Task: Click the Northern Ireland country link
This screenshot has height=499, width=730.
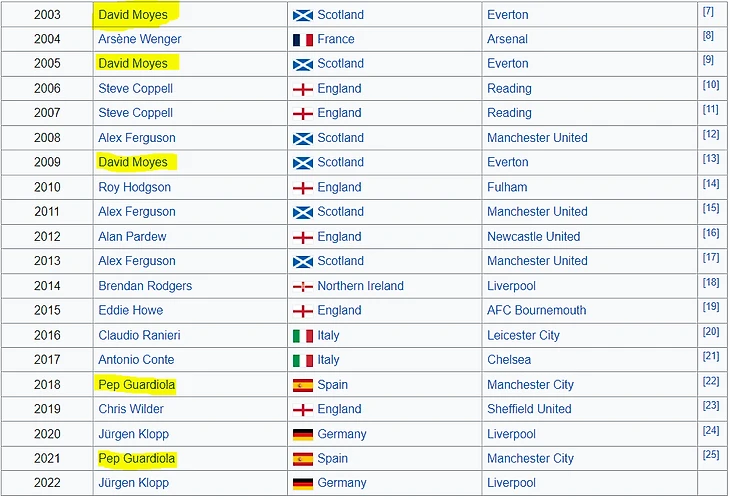Action: [x=360, y=286]
